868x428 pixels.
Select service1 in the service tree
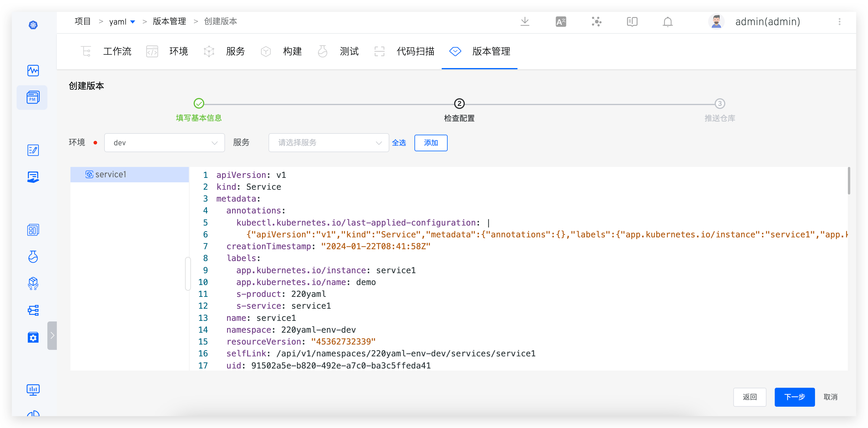coord(110,175)
